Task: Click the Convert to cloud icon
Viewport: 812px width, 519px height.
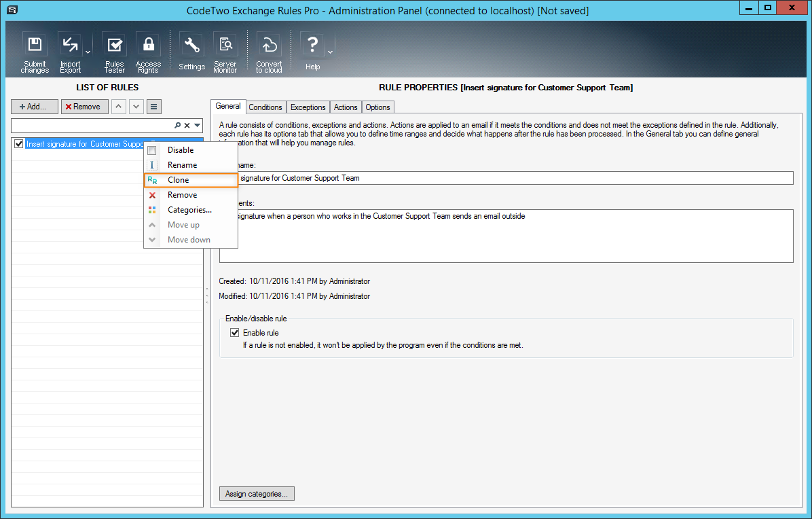Action: pyautogui.click(x=269, y=52)
